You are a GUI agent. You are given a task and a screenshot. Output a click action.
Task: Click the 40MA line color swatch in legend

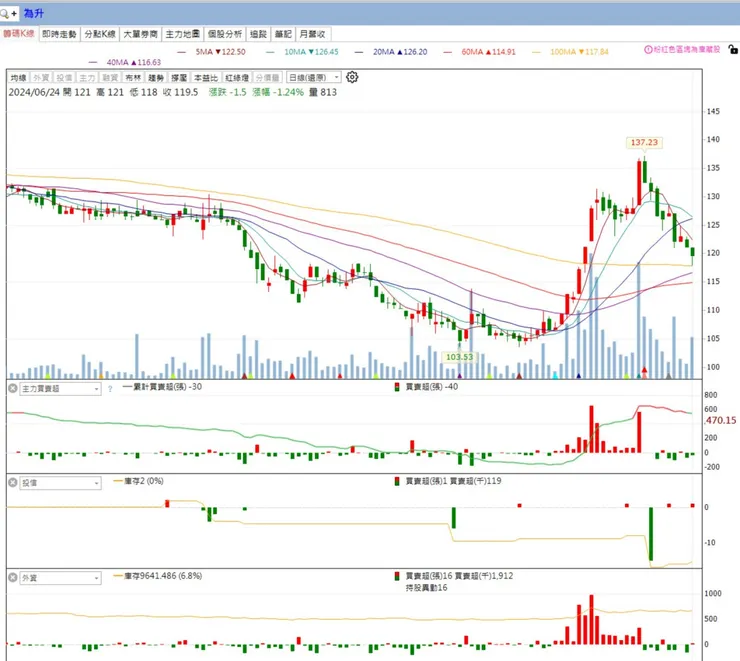coord(92,62)
